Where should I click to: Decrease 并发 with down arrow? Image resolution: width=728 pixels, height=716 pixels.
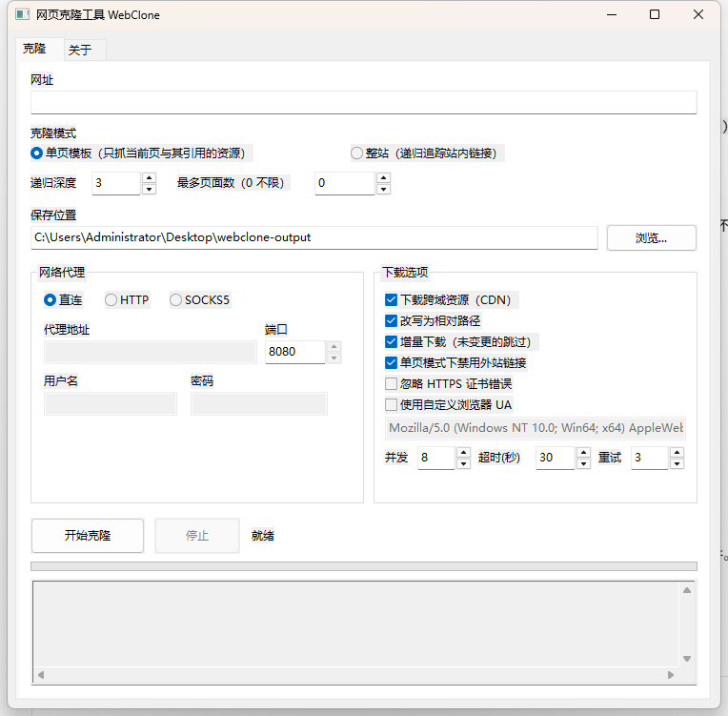(x=463, y=463)
